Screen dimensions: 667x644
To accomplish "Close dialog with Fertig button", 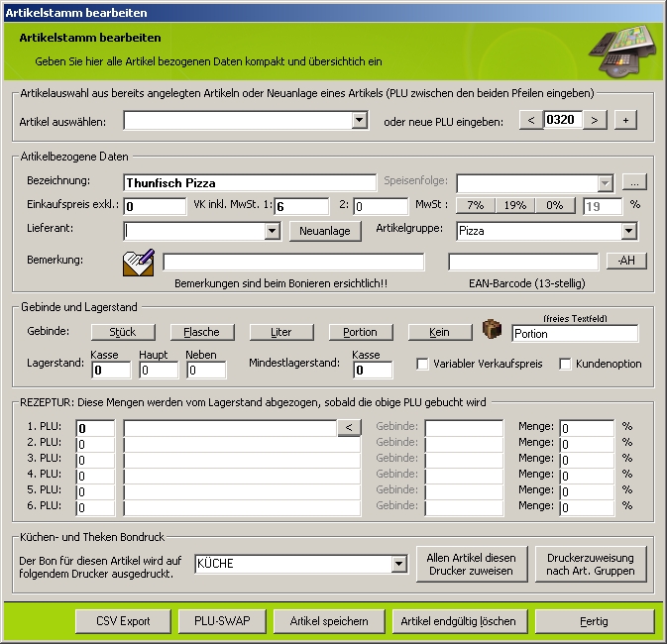I will [x=595, y=621].
